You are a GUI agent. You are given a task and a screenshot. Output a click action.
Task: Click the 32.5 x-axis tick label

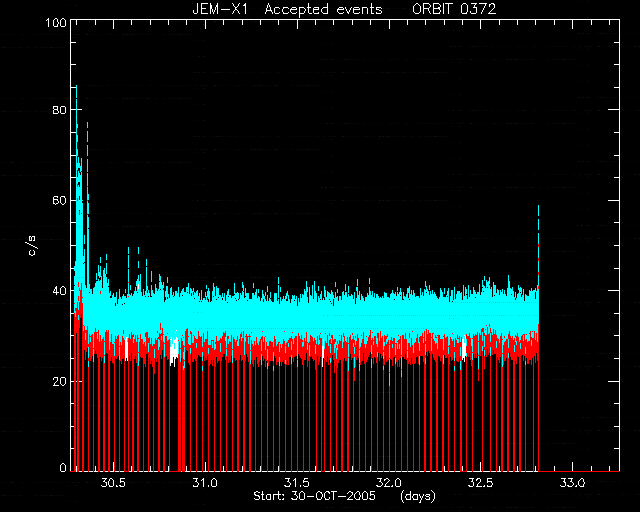480,483
